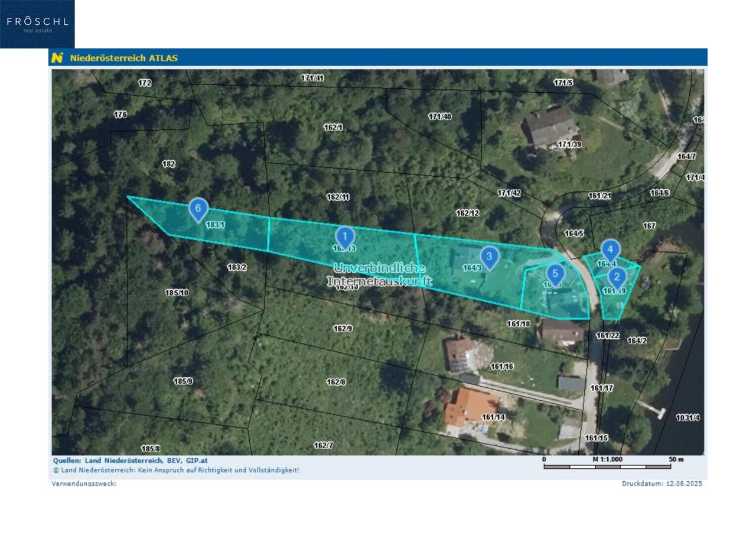
Task: Click the pin labeled 3
Action: click(x=489, y=257)
